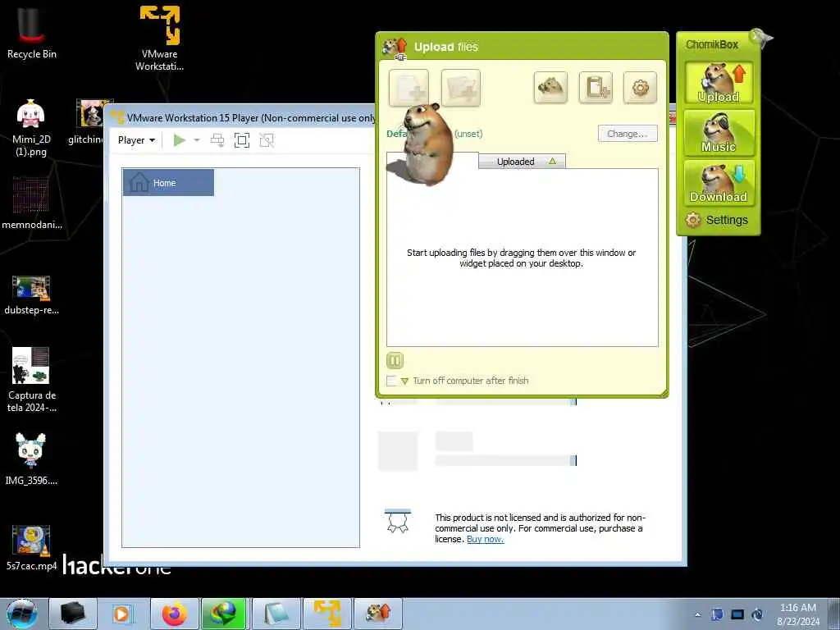Click the add file icon in Upload files

coord(409,88)
